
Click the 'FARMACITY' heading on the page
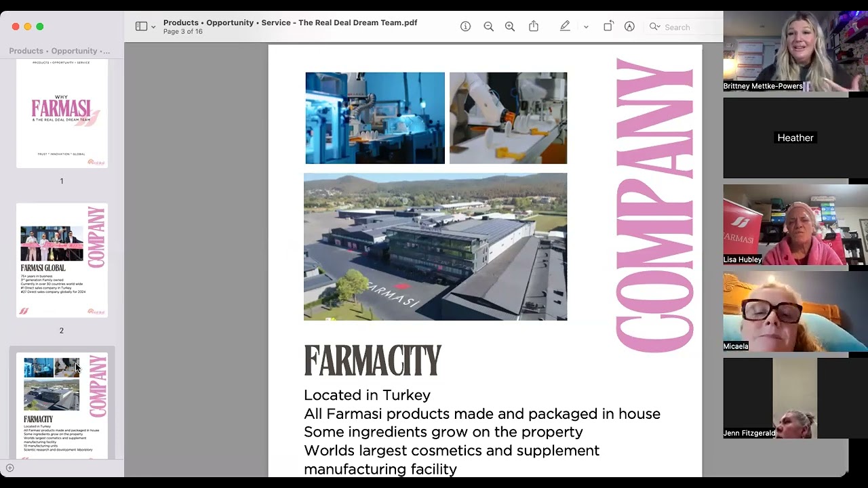[x=372, y=361]
